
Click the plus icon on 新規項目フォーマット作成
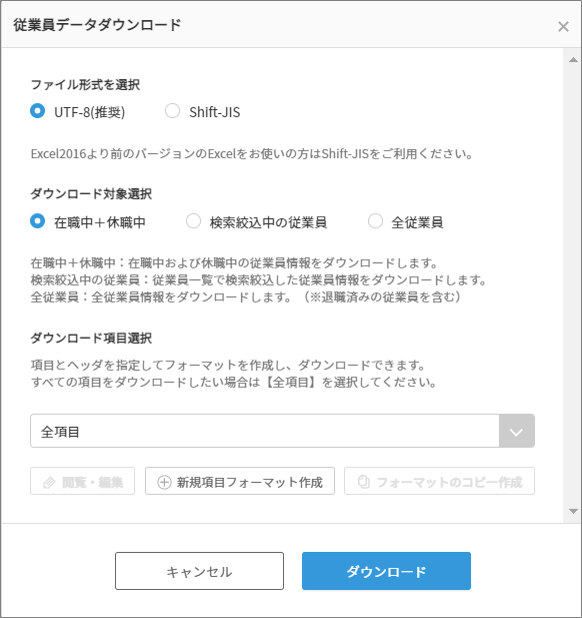(x=164, y=482)
